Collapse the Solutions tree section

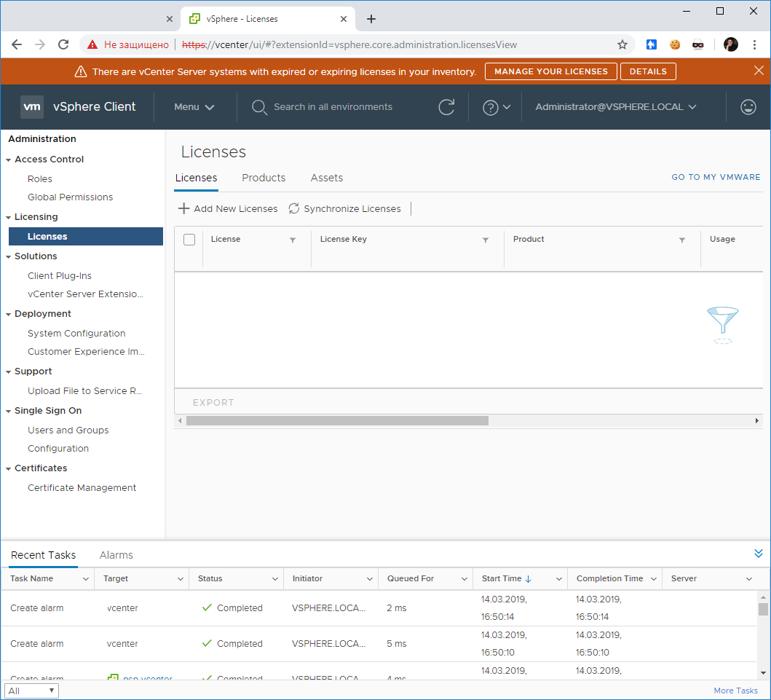(8, 257)
